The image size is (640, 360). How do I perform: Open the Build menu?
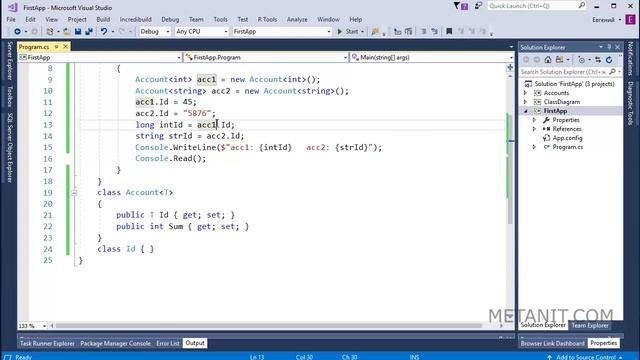pos(103,19)
